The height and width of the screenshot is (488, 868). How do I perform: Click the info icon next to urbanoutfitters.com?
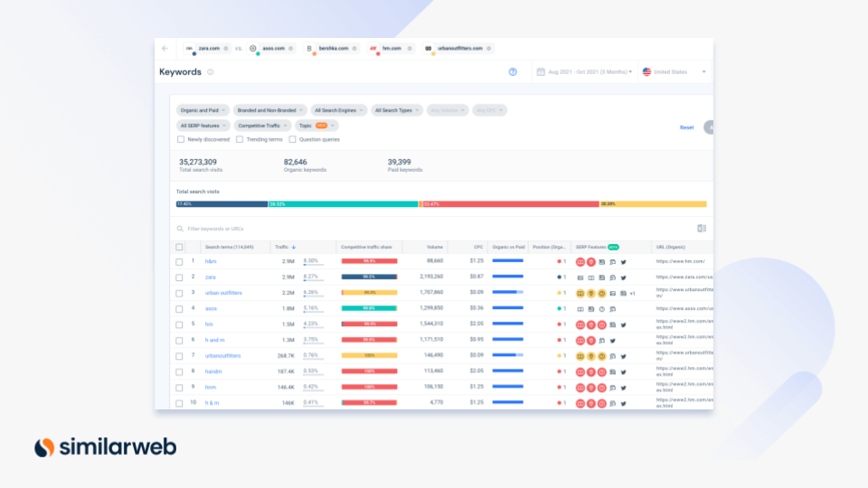tap(489, 49)
